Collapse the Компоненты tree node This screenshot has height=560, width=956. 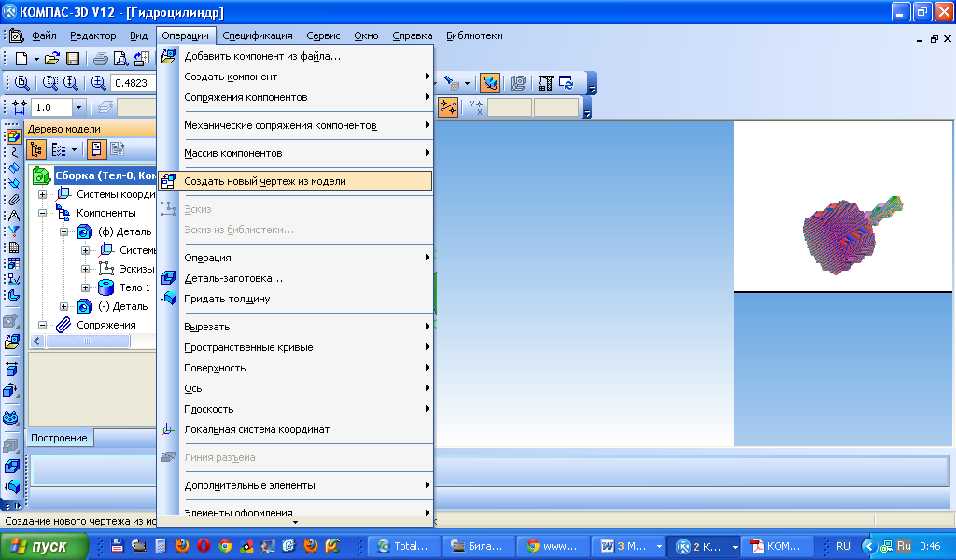tap(42, 213)
